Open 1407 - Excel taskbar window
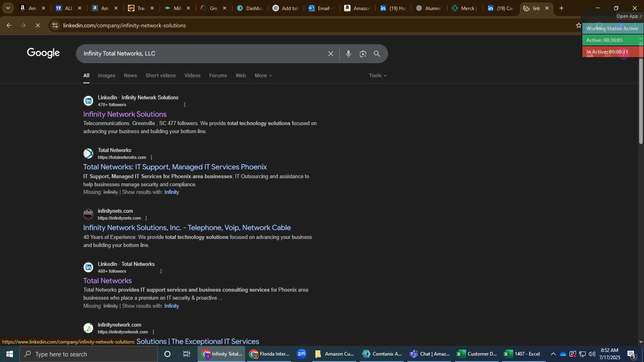The height and width of the screenshot is (362, 644). 524,354
